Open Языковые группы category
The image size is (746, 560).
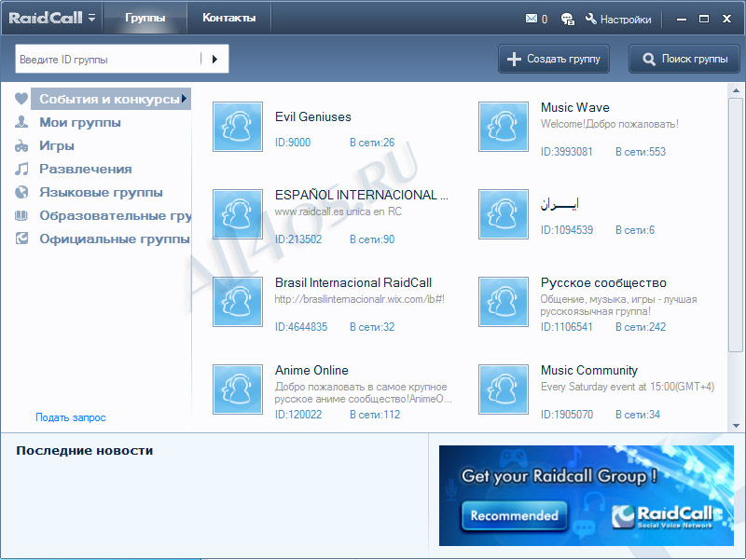click(101, 192)
